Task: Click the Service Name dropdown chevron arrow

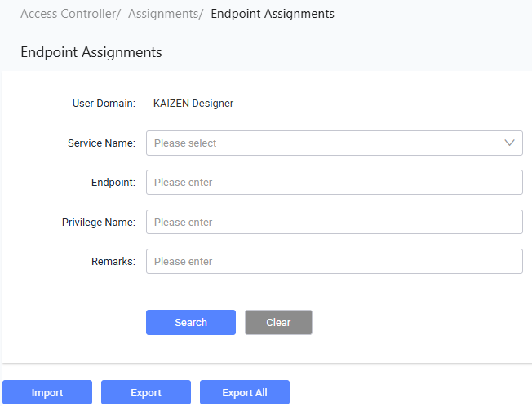Action: [509, 143]
